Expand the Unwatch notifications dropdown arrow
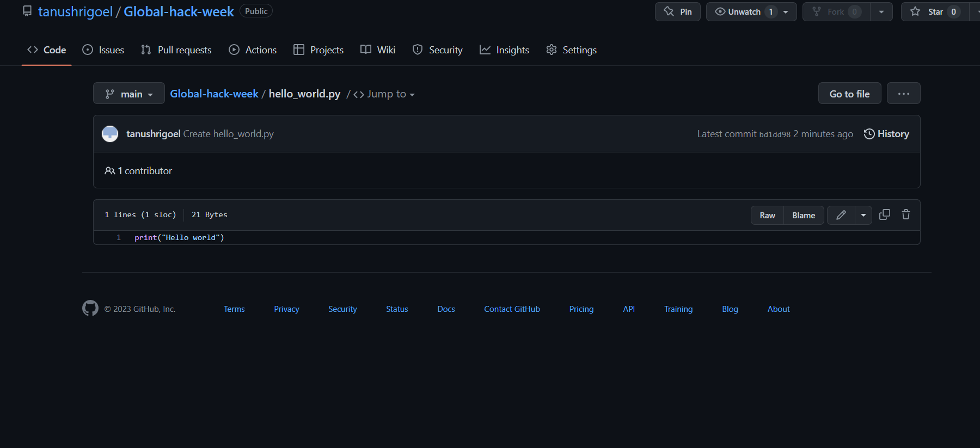 (786, 12)
